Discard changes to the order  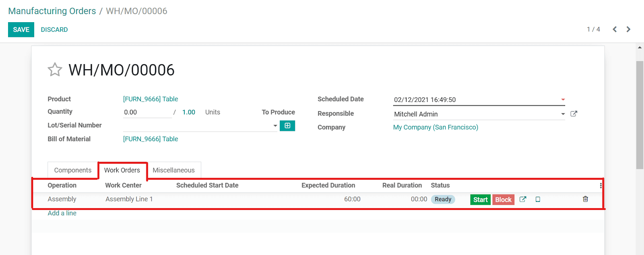point(54,30)
